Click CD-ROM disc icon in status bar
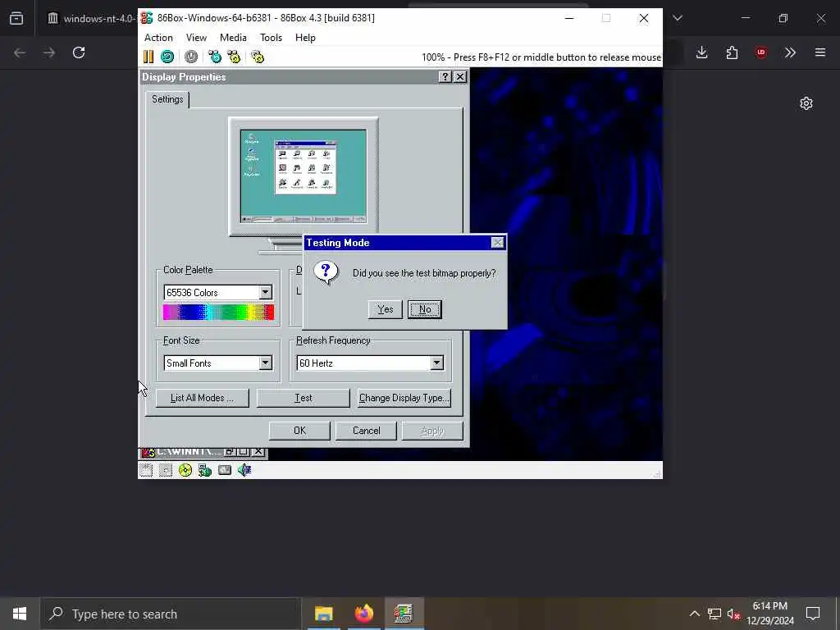 185,470
